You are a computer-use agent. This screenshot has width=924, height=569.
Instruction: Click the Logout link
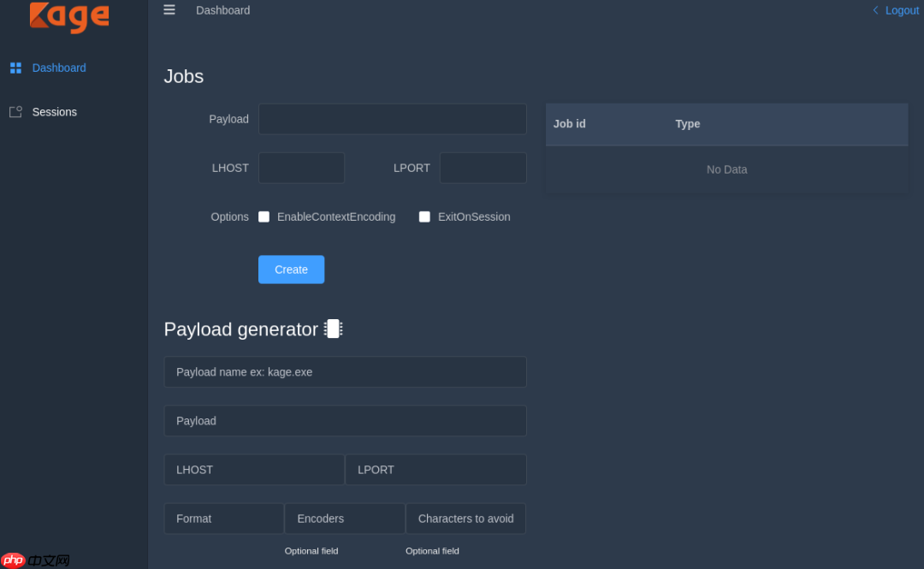pos(902,10)
